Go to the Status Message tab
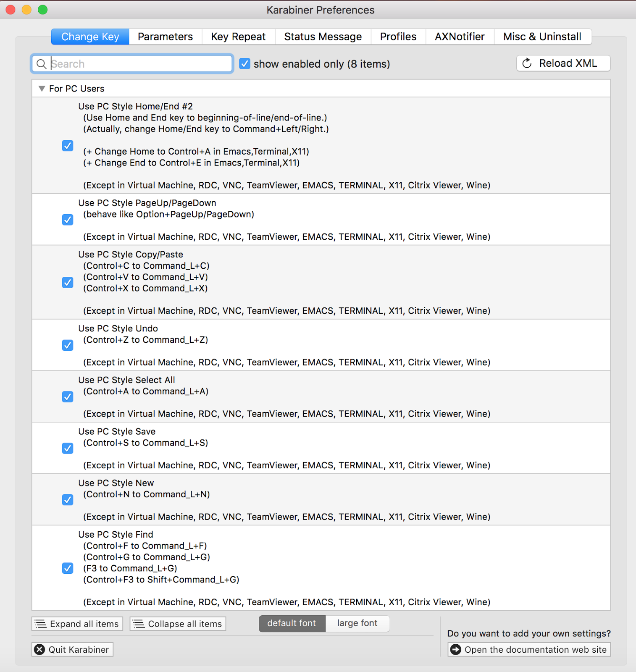The image size is (636, 672). (323, 37)
